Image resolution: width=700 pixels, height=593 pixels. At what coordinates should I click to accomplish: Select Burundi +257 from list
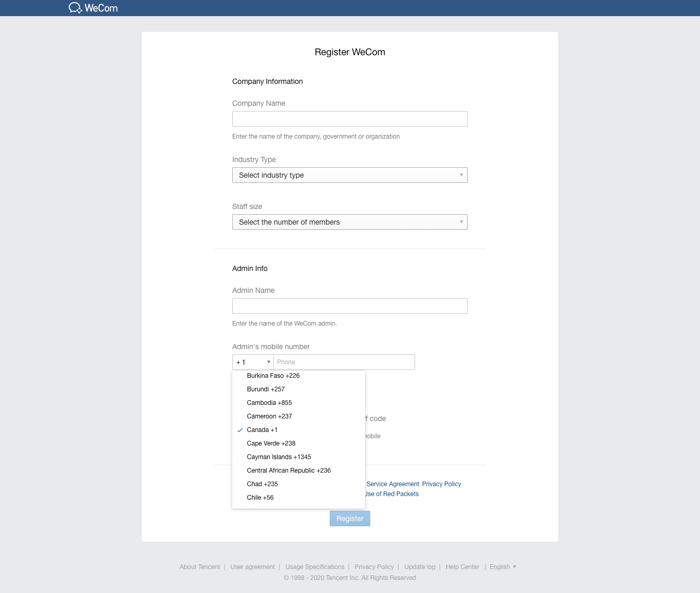[298, 389]
